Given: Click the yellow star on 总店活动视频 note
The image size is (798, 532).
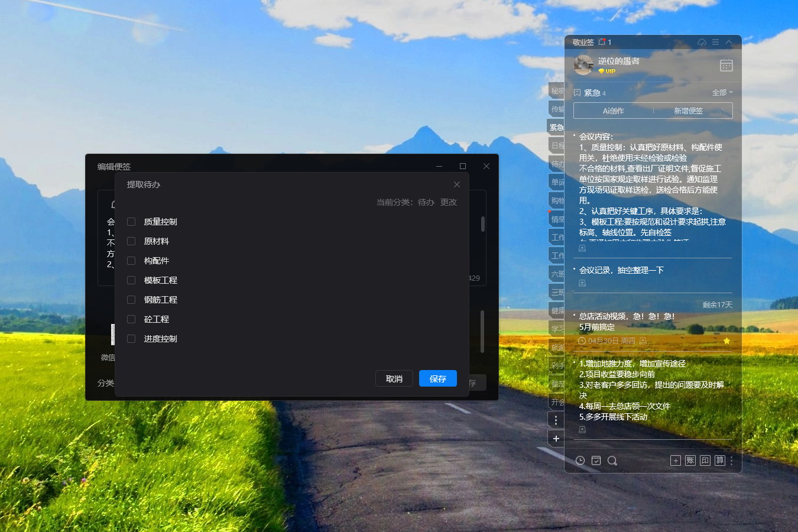Looking at the screenshot, I should pos(726,341).
